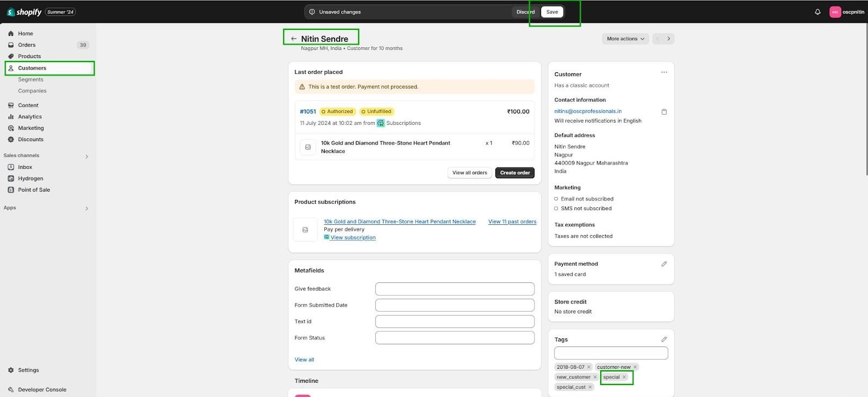The height and width of the screenshot is (397, 868).
Task: Click the product thumbnail in Product subscriptions
Action: coord(305,230)
